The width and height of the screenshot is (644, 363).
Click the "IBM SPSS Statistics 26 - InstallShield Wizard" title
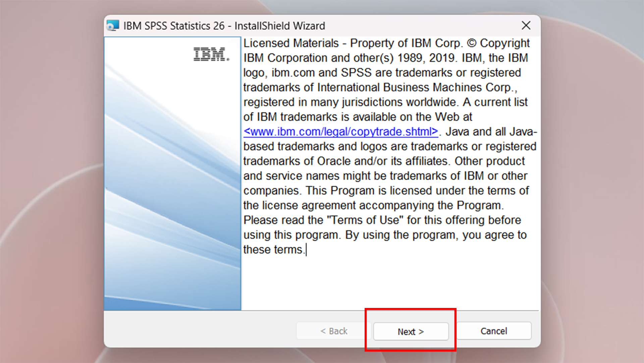pyautogui.click(x=224, y=26)
